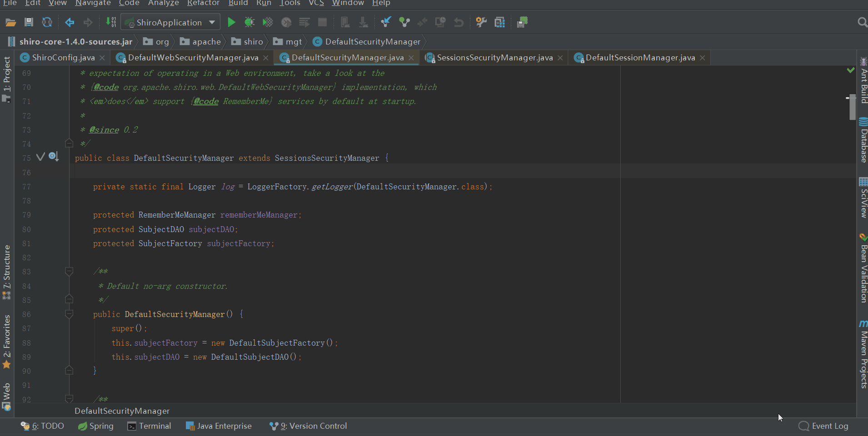
Task: Run with Coverage icon
Action: pyautogui.click(x=268, y=22)
